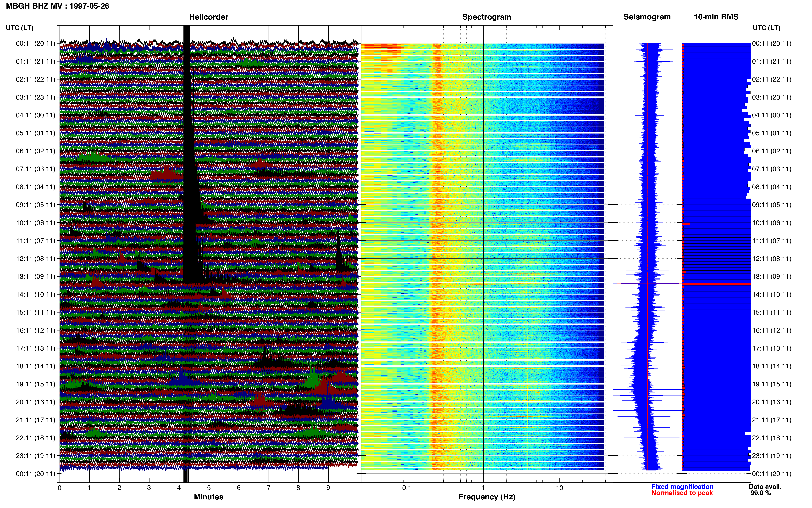Image resolution: width=812 pixels, height=508 pixels.
Task: Click the left 21:11 (17:11) time label
Action: (36, 420)
